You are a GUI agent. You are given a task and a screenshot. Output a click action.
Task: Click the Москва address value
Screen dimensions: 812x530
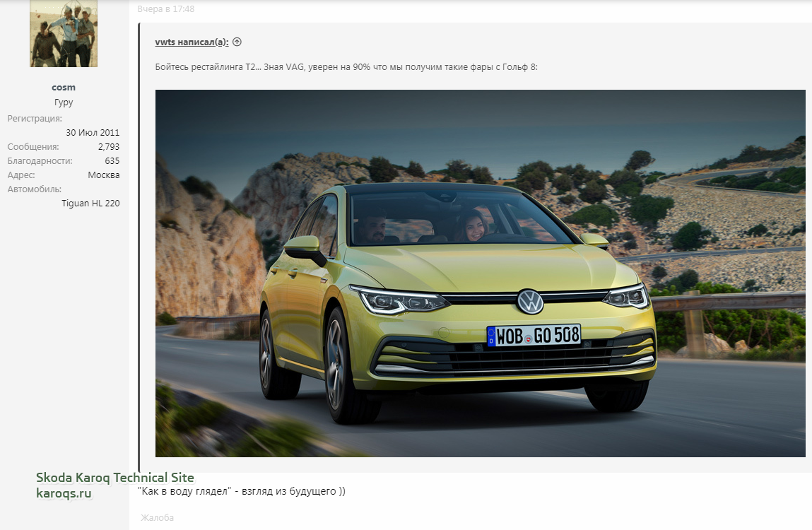pyautogui.click(x=103, y=175)
